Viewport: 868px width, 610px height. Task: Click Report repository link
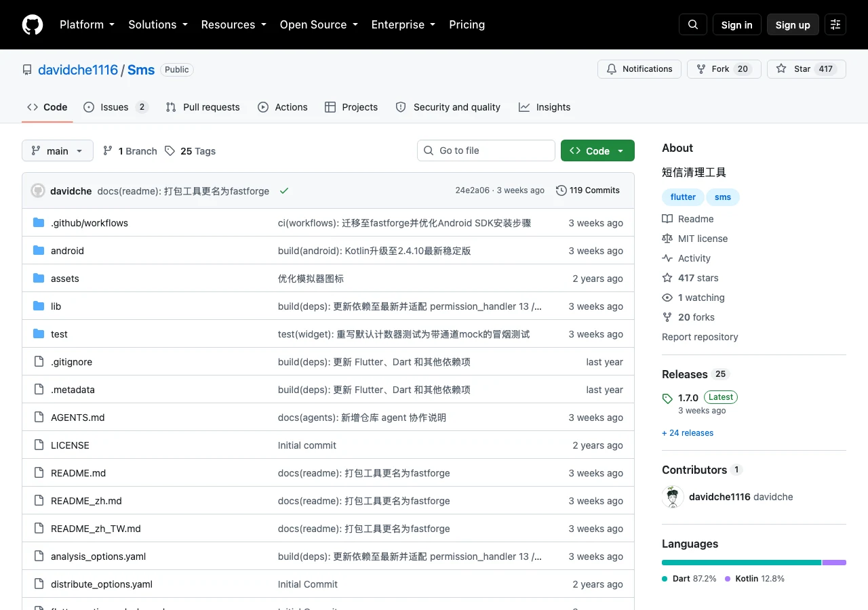(700, 337)
